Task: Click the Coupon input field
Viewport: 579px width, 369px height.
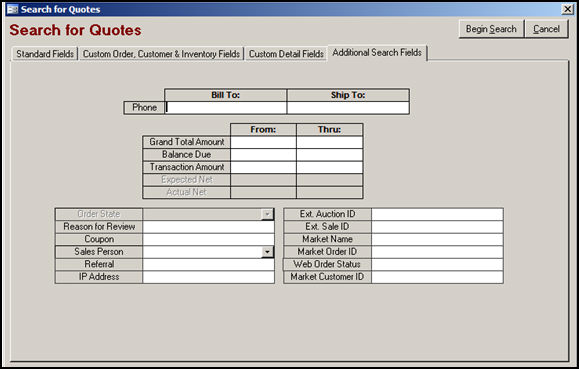Action: point(209,239)
